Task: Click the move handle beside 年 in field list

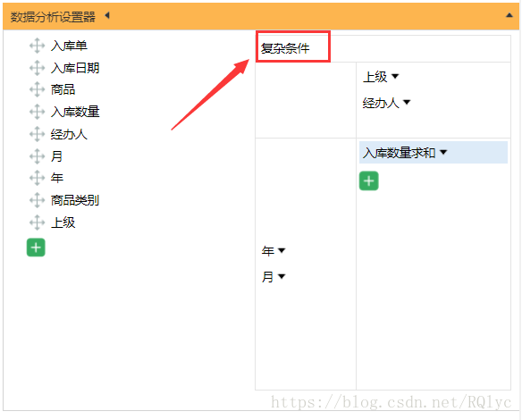Action: [x=37, y=178]
